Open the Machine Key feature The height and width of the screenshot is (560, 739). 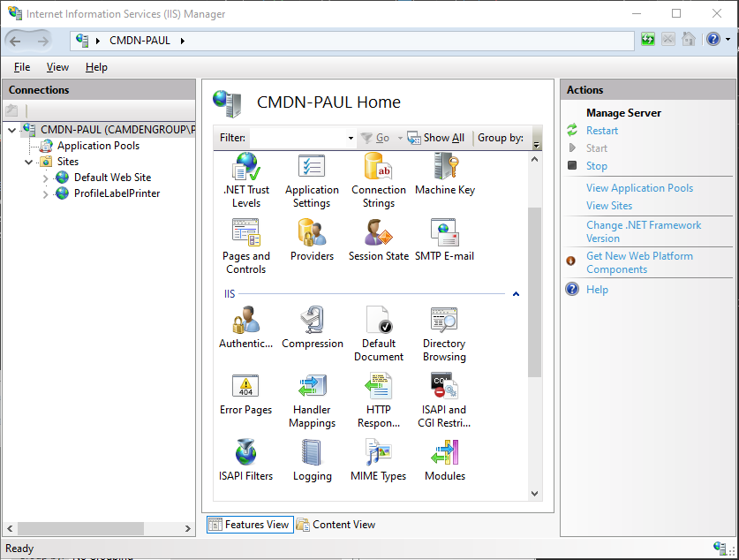[444, 174]
